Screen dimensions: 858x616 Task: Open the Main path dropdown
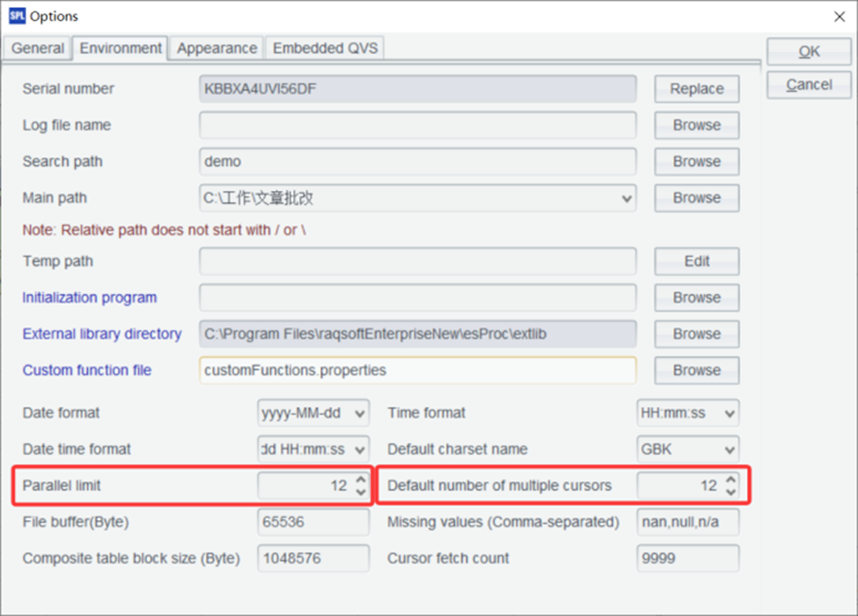628,198
